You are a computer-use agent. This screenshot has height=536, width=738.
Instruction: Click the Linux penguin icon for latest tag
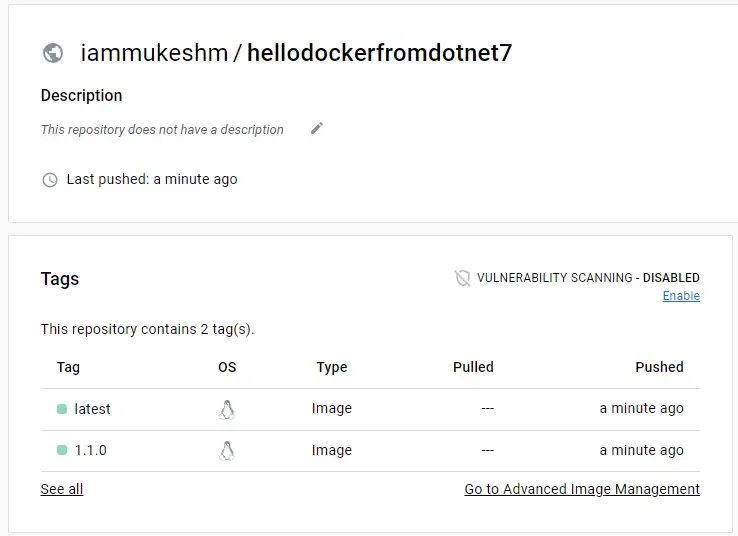(x=227, y=409)
